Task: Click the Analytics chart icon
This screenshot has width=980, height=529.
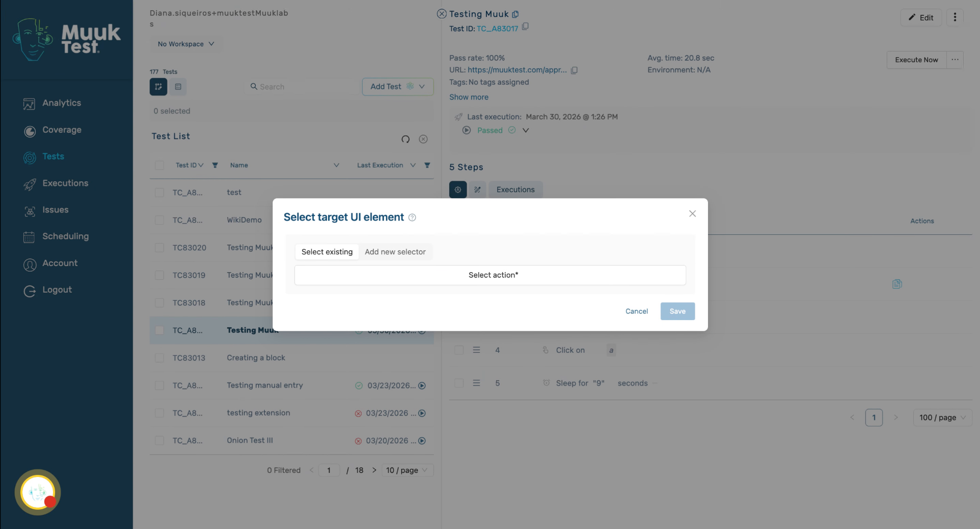Action: [29, 104]
